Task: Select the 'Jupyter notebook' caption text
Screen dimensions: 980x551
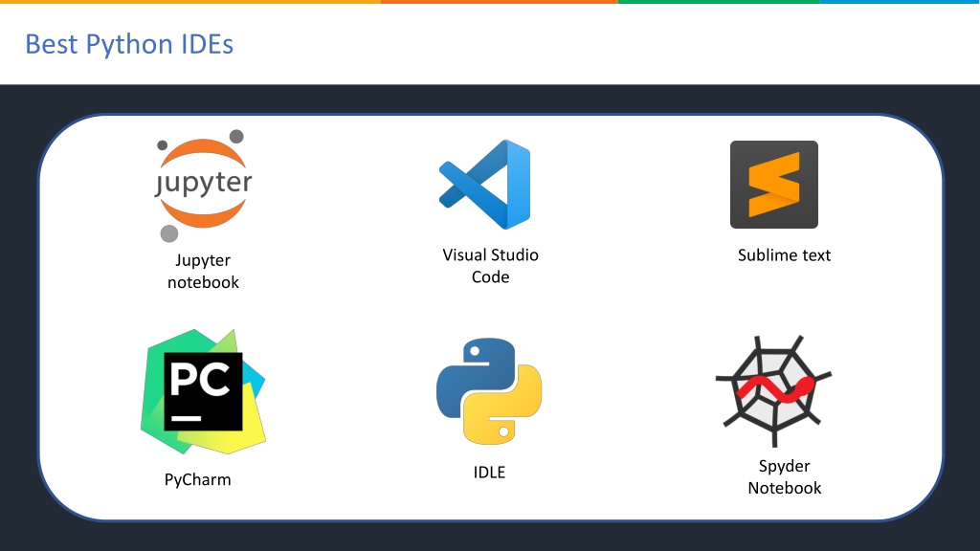Action: point(203,271)
